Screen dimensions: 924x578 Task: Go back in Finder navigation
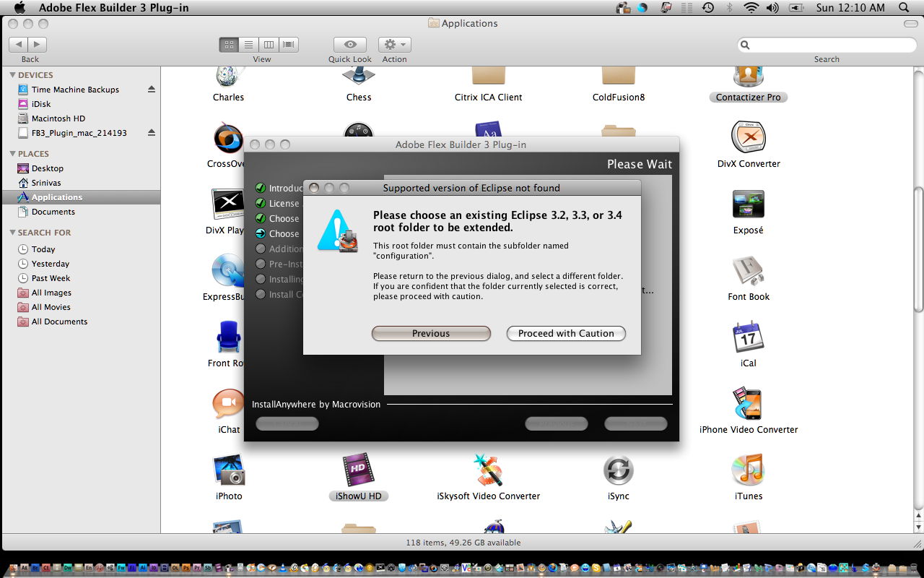[x=19, y=45]
